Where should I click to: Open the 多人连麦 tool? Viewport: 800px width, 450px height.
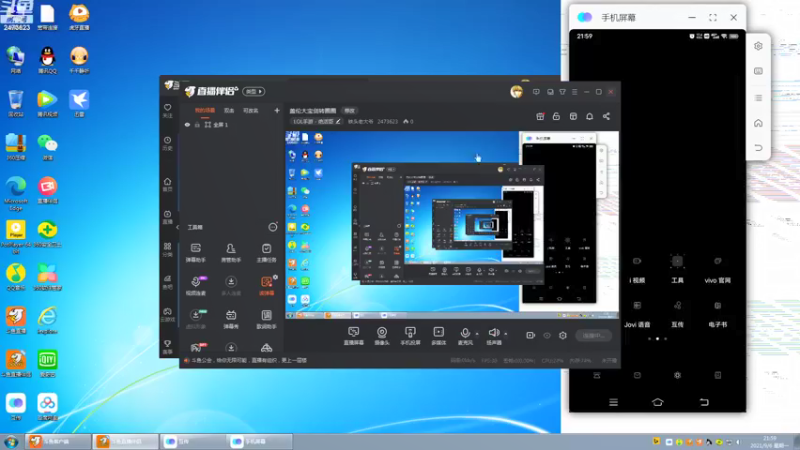click(231, 286)
